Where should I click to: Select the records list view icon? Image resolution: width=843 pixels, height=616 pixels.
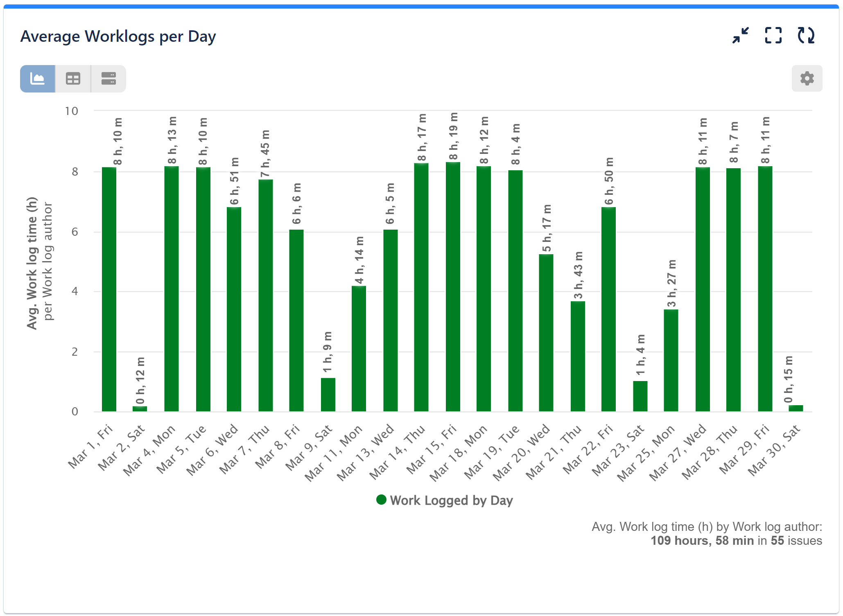108,78
